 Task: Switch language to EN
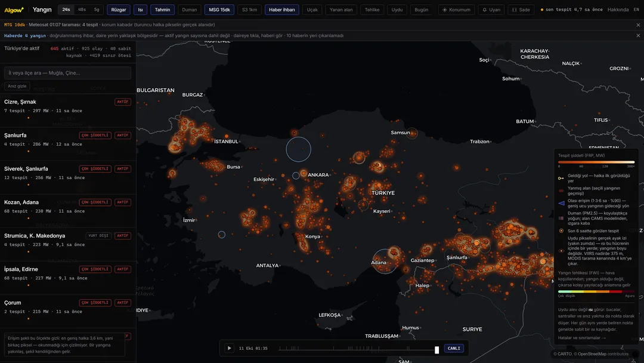tap(636, 10)
